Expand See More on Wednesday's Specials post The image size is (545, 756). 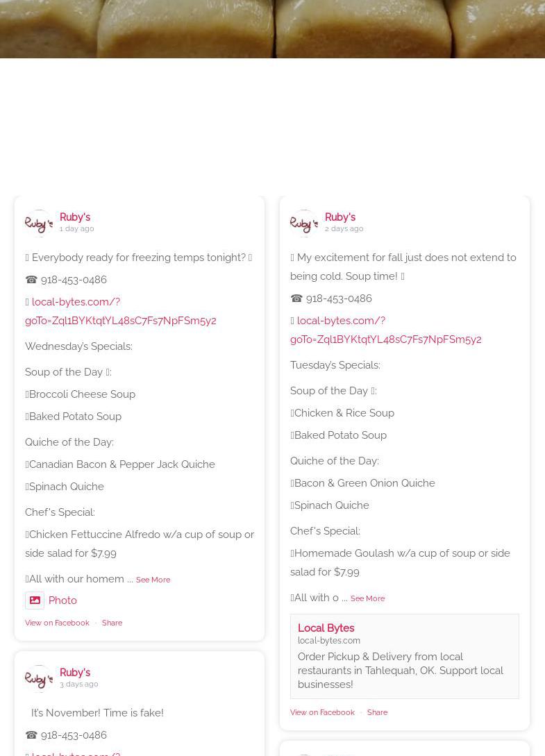tap(153, 580)
